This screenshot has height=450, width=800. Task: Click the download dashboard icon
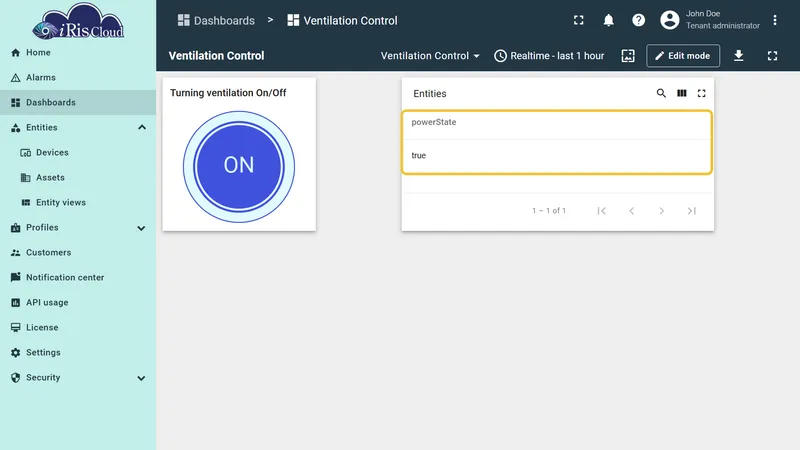tap(738, 56)
